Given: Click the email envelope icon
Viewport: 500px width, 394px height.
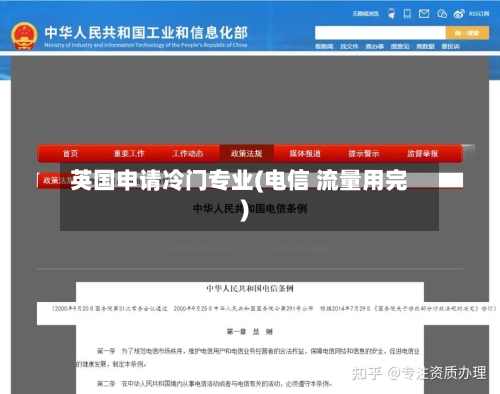Looking at the screenshot, I should [x=424, y=14].
